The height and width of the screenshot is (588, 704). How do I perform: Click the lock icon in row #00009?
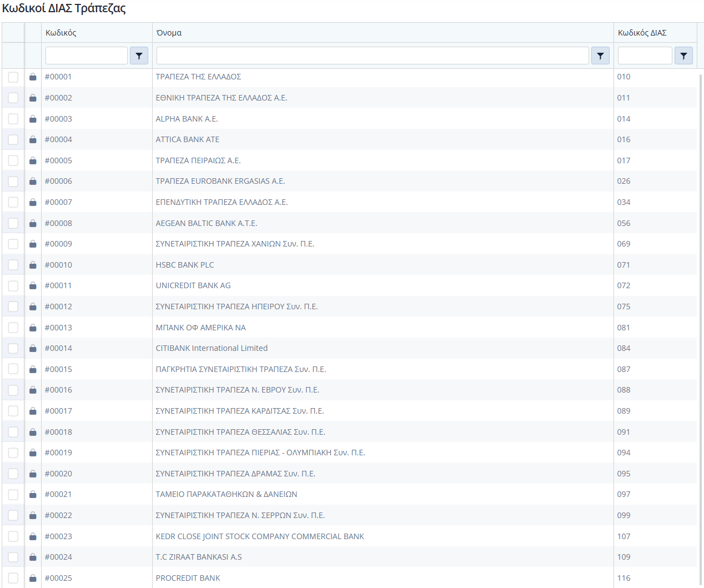click(33, 244)
